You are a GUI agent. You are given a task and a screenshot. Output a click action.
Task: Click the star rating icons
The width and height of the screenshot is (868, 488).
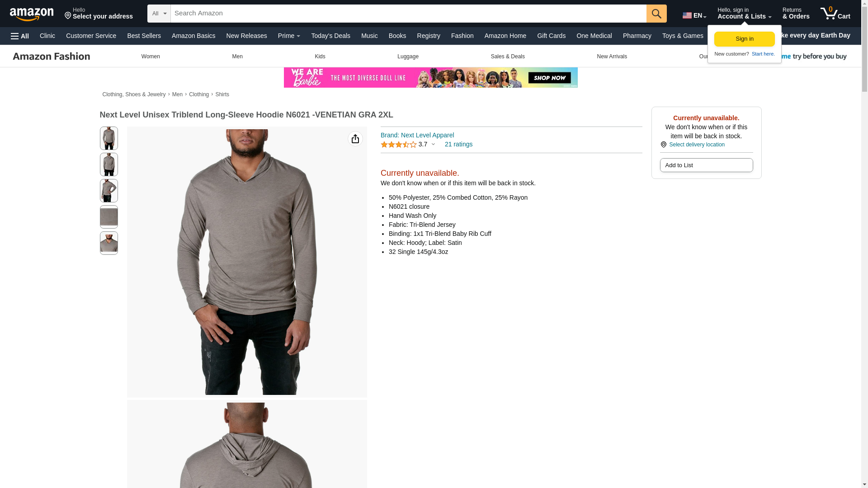[398, 145]
